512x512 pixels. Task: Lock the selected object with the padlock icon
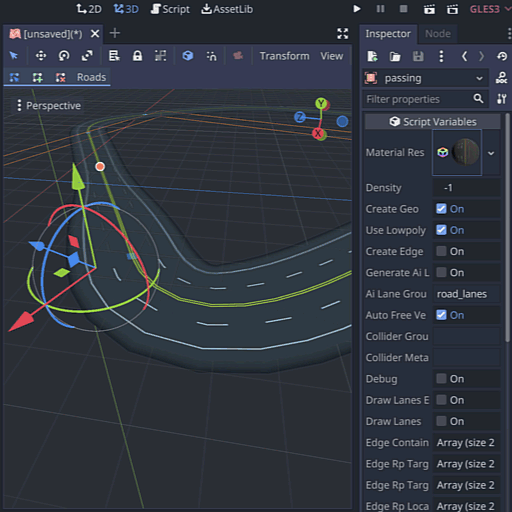137,56
